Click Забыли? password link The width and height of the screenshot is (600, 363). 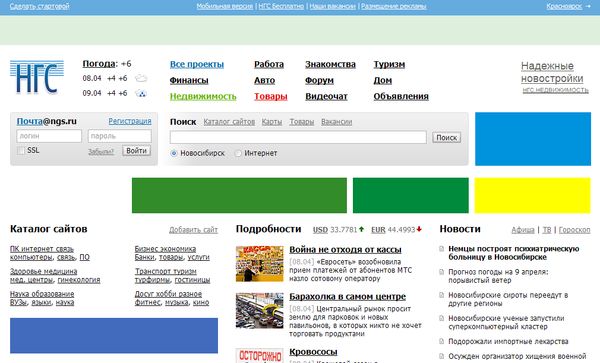click(x=101, y=151)
